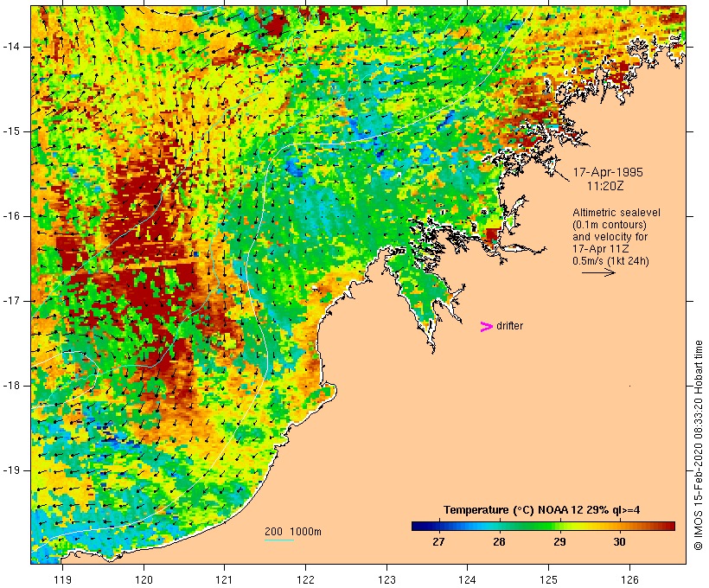Click the longitude axis label '126'
This screenshot has width=709, height=588.
coord(629,579)
